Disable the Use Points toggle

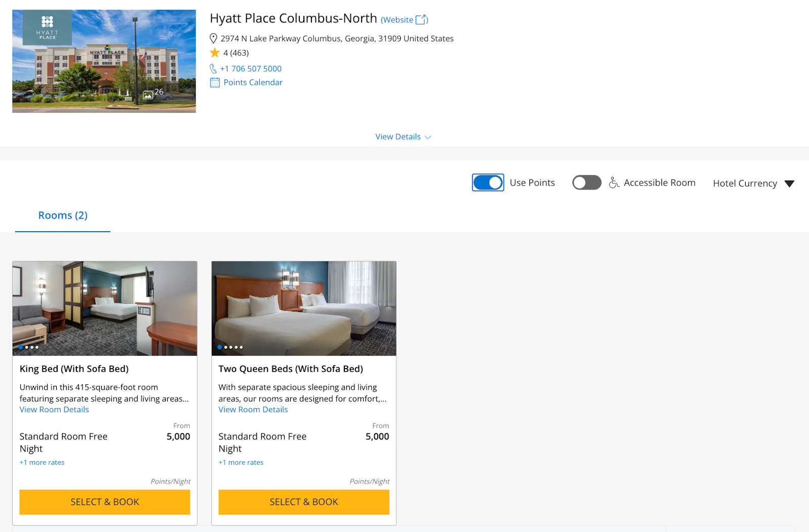[x=488, y=183]
